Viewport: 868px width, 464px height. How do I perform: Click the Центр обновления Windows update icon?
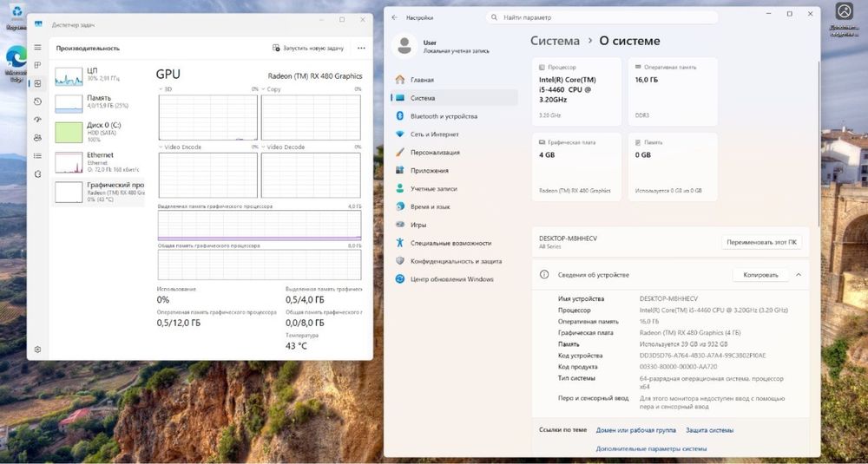(x=400, y=279)
